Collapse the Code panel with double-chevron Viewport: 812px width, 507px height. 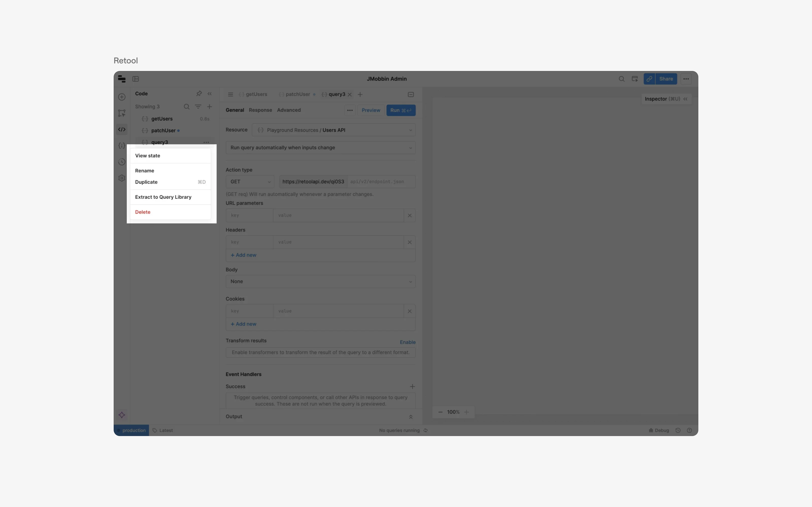tap(210, 94)
